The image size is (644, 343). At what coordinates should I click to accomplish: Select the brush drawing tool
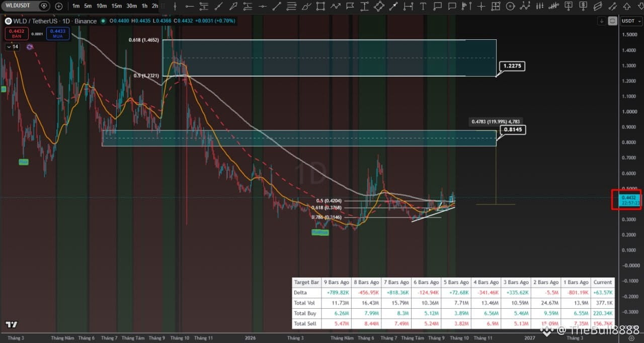click(306, 6)
